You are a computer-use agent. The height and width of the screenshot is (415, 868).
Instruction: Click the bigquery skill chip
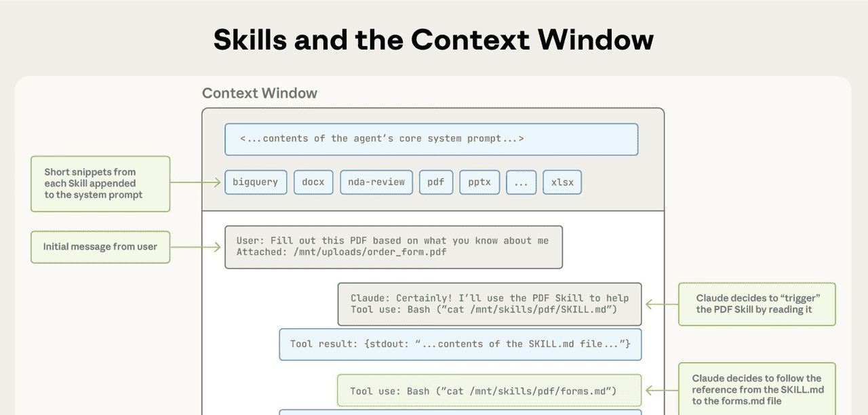256,182
